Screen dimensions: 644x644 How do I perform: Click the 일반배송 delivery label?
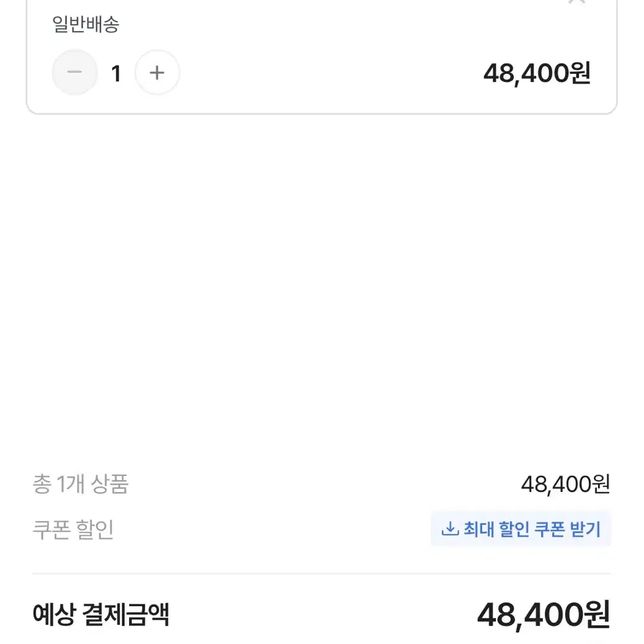pos(86,24)
